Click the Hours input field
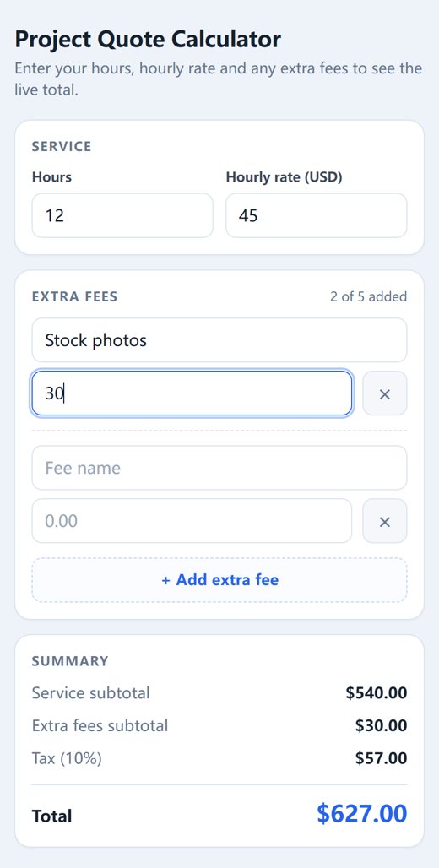Viewport: 439px width, 868px height. [x=122, y=215]
